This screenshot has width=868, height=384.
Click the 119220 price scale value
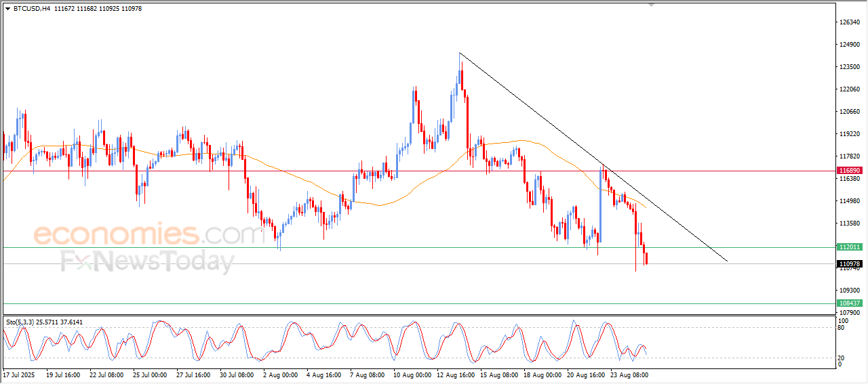click(x=850, y=134)
